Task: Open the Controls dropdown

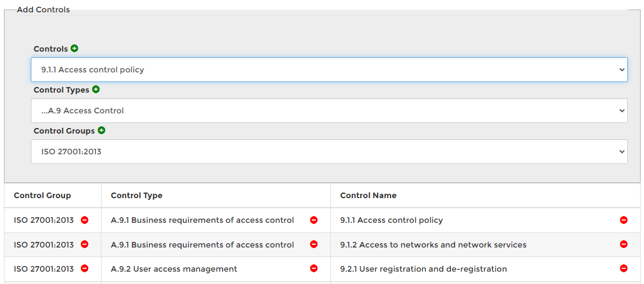Action: [329, 70]
